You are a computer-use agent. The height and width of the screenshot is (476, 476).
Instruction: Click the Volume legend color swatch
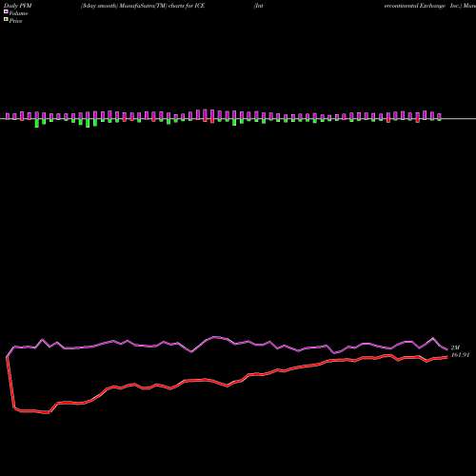point(6,11)
